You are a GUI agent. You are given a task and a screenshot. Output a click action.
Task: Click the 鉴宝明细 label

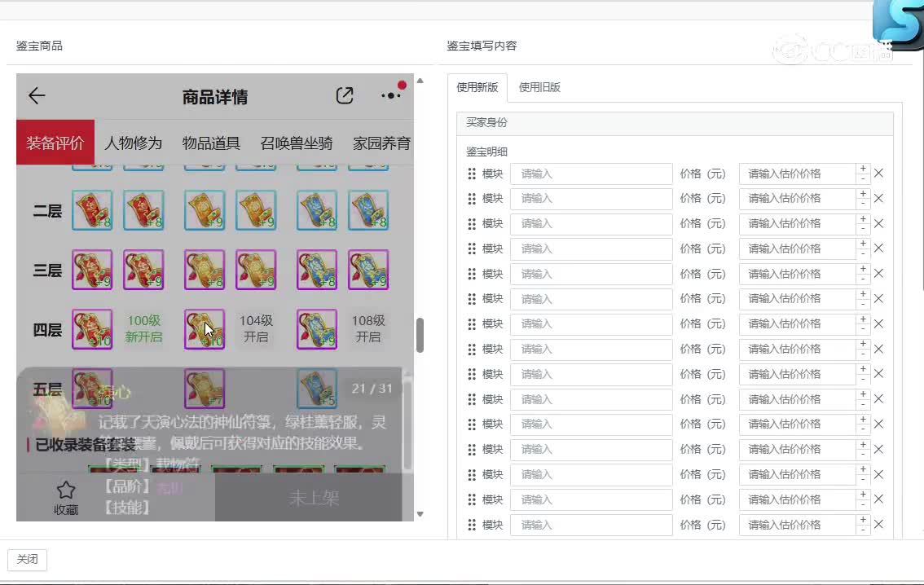[486, 152]
